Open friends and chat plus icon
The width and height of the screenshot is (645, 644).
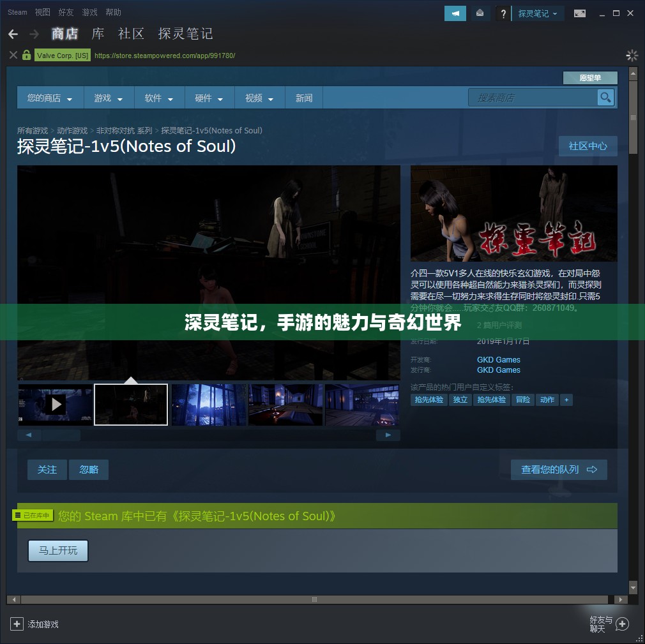622,624
